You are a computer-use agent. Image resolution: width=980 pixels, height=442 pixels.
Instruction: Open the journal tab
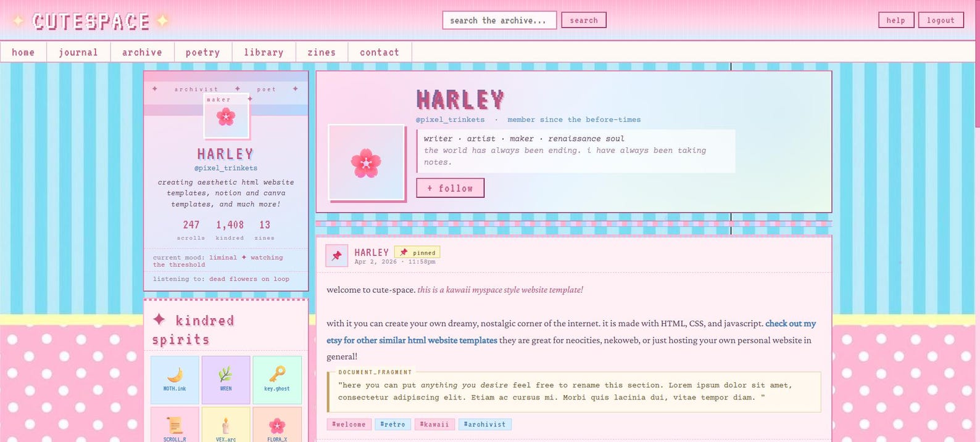click(x=78, y=52)
